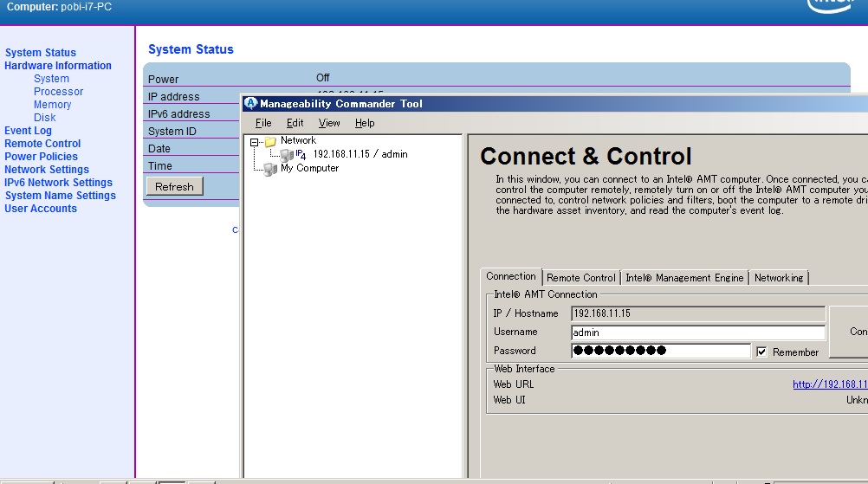
Task: Click the Connect & Control heading
Action: point(586,157)
